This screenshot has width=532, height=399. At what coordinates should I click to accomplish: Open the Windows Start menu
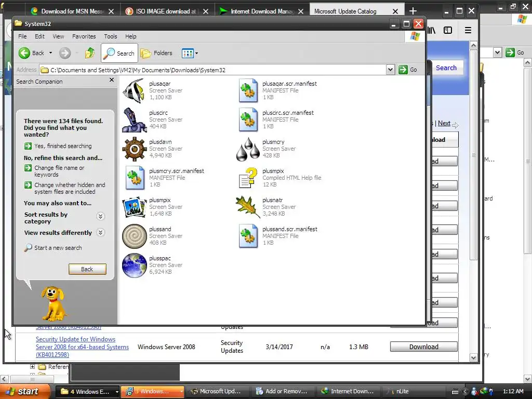click(24, 391)
